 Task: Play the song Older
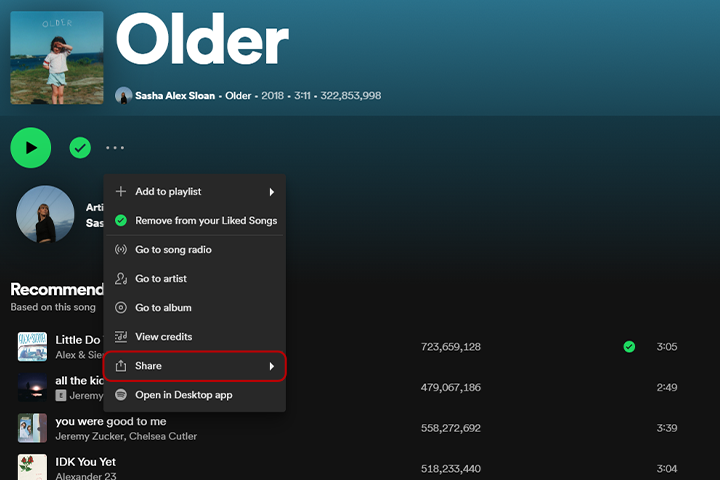[31, 148]
